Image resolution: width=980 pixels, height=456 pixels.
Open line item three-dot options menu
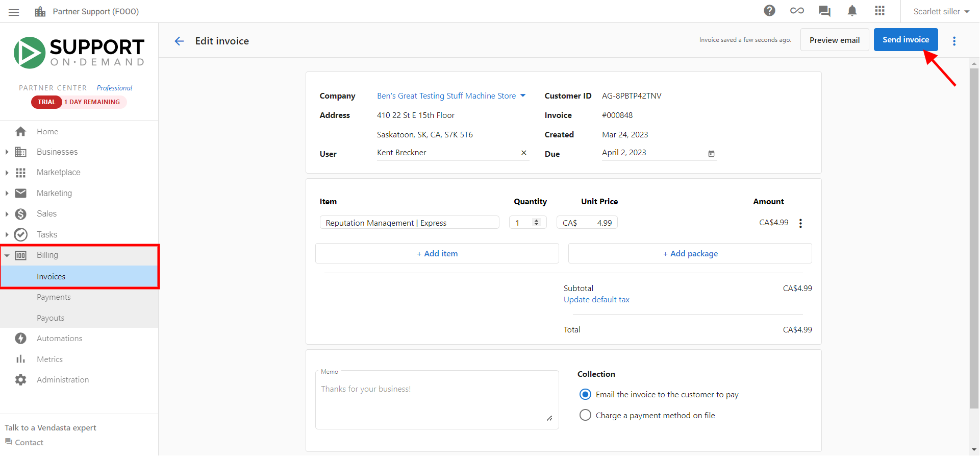800,223
